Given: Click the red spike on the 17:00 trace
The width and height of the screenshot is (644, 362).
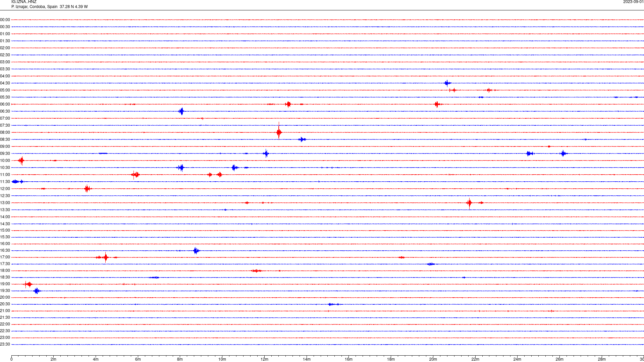Looking at the screenshot, I should point(106,257).
